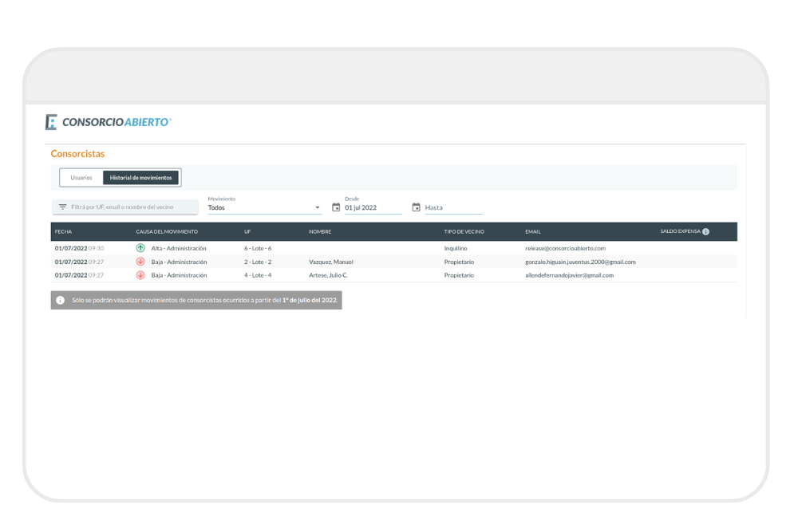Switch to the Usuarios tab

81,178
